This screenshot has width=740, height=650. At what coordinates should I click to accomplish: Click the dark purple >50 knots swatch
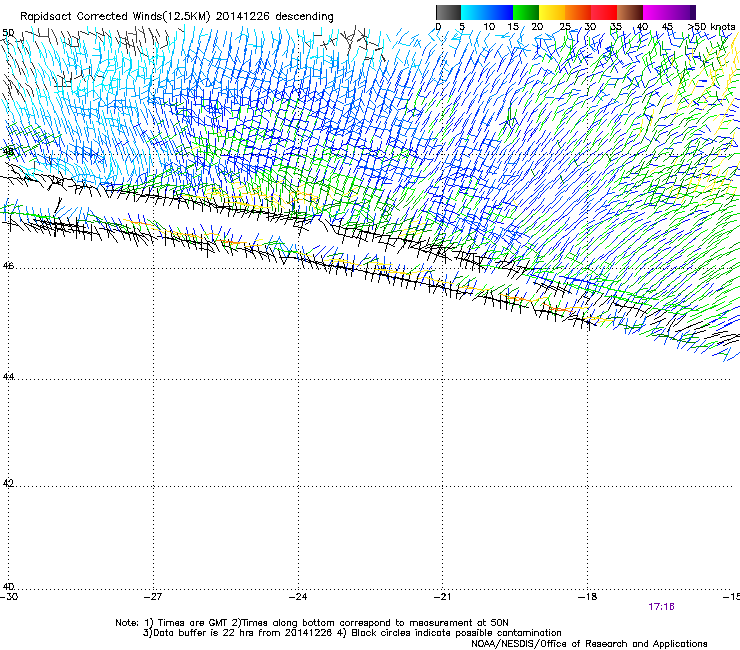(x=693, y=12)
